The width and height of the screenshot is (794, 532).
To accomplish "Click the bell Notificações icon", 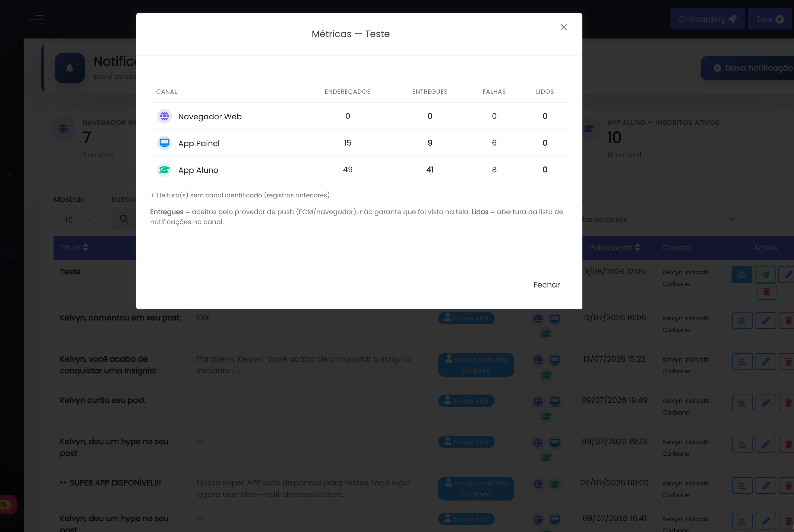I will [69, 68].
